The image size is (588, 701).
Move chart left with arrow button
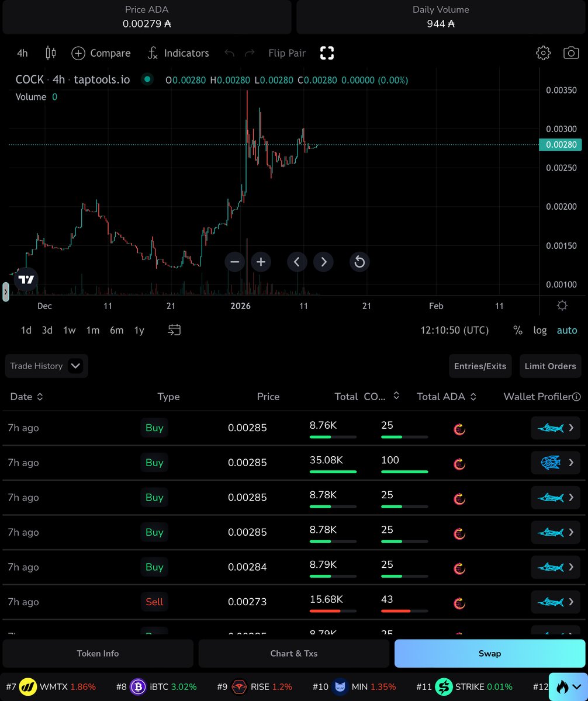coord(297,262)
